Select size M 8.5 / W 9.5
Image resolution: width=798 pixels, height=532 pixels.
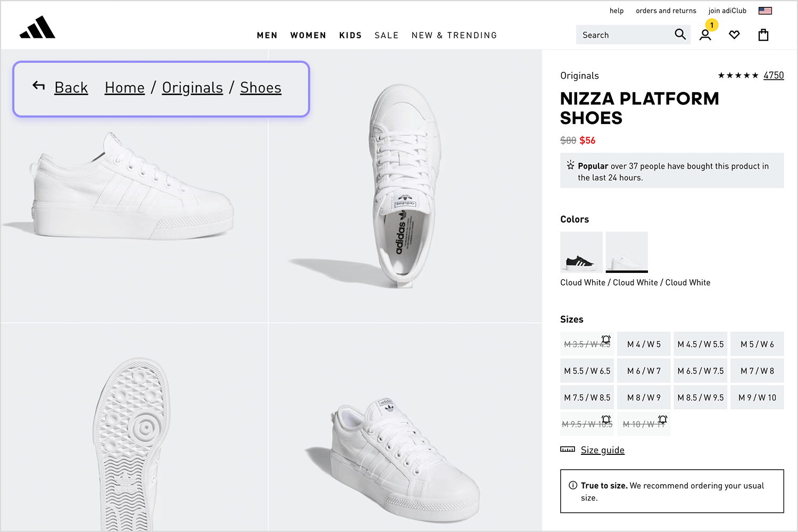(701, 397)
